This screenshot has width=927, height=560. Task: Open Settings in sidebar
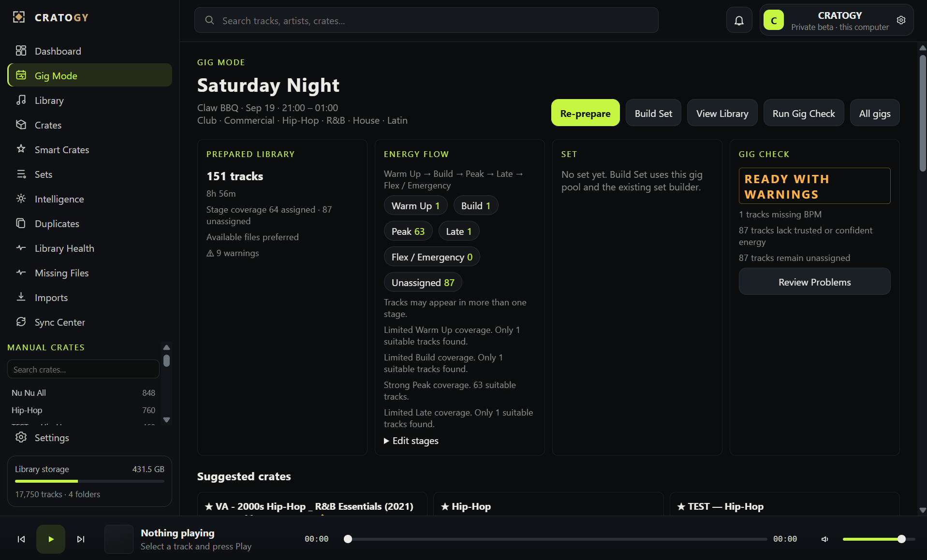click(x=90, y=437)
